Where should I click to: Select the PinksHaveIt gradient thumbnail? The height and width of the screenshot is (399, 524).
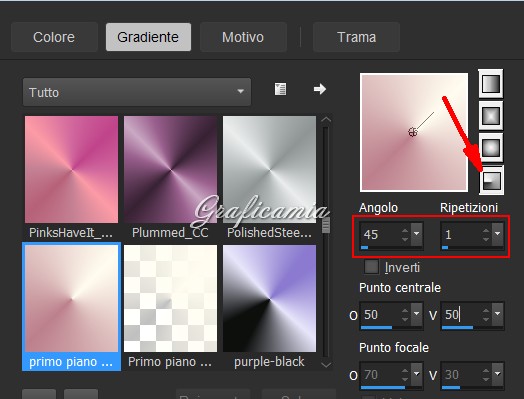coord(72,169)
